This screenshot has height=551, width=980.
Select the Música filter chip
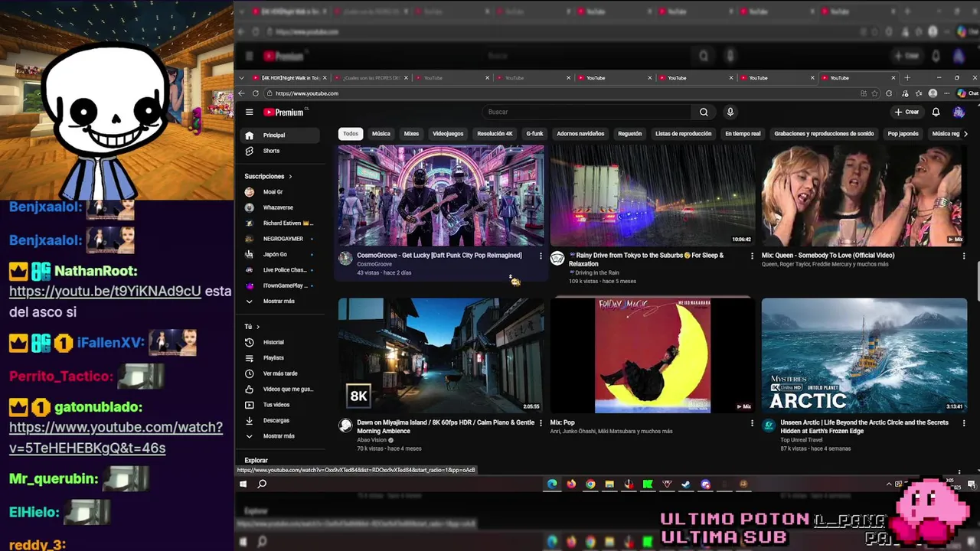click(x=381, y=134)
